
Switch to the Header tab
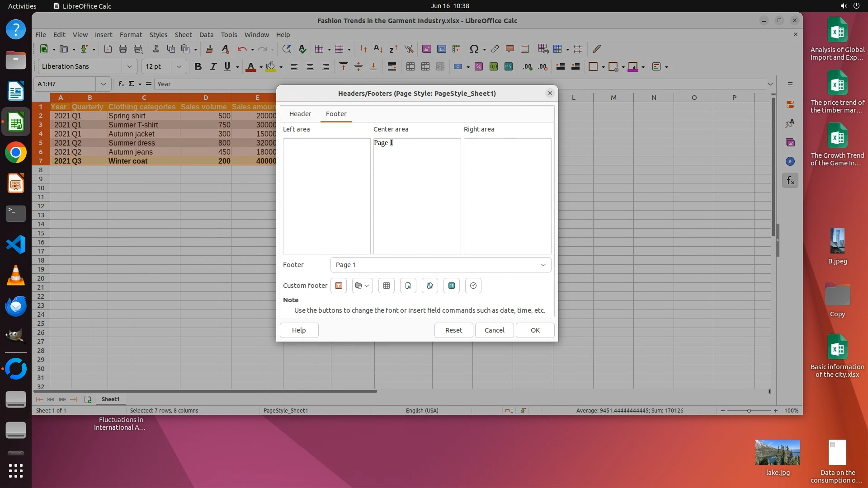tap(300, 114)
